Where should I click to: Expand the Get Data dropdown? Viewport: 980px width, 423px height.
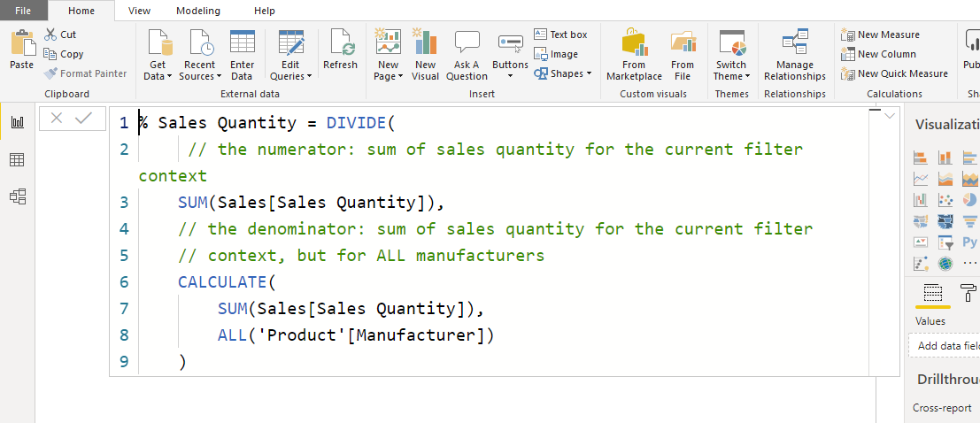point(158,76)
